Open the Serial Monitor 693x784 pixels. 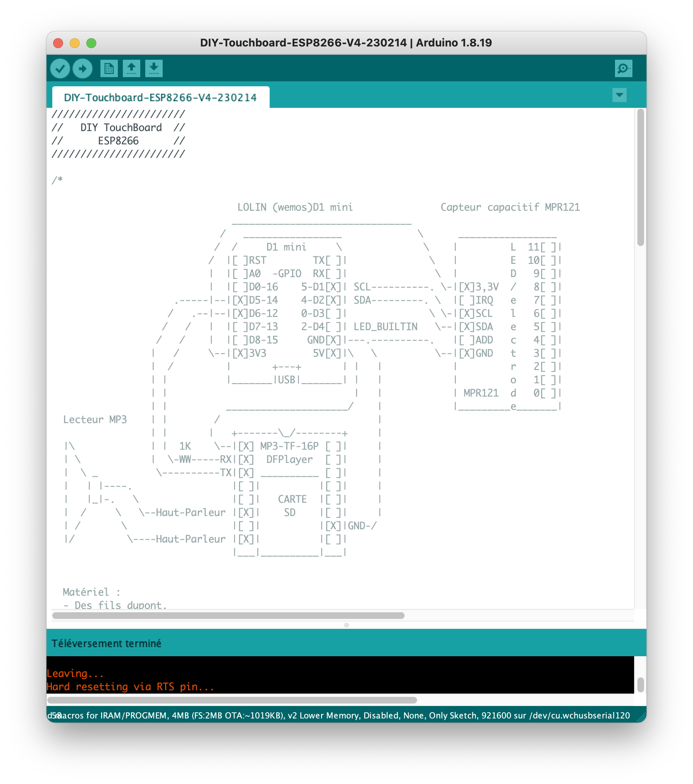coord(623,68)
